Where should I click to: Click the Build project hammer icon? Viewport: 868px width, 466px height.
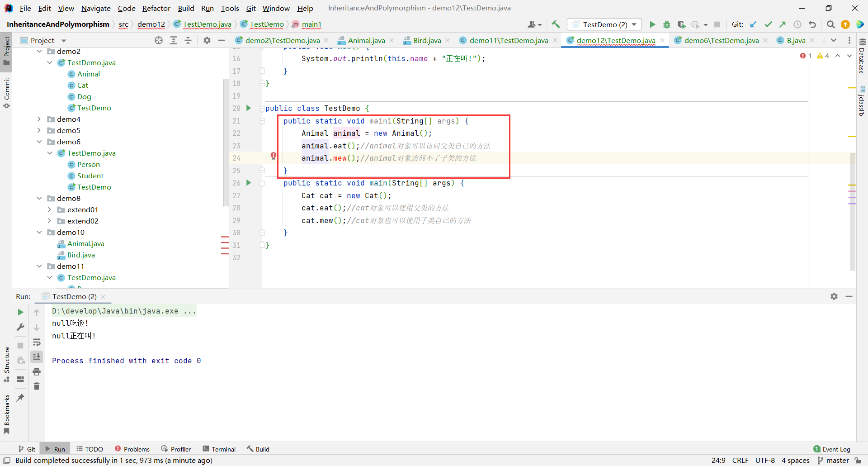point(556,24)
